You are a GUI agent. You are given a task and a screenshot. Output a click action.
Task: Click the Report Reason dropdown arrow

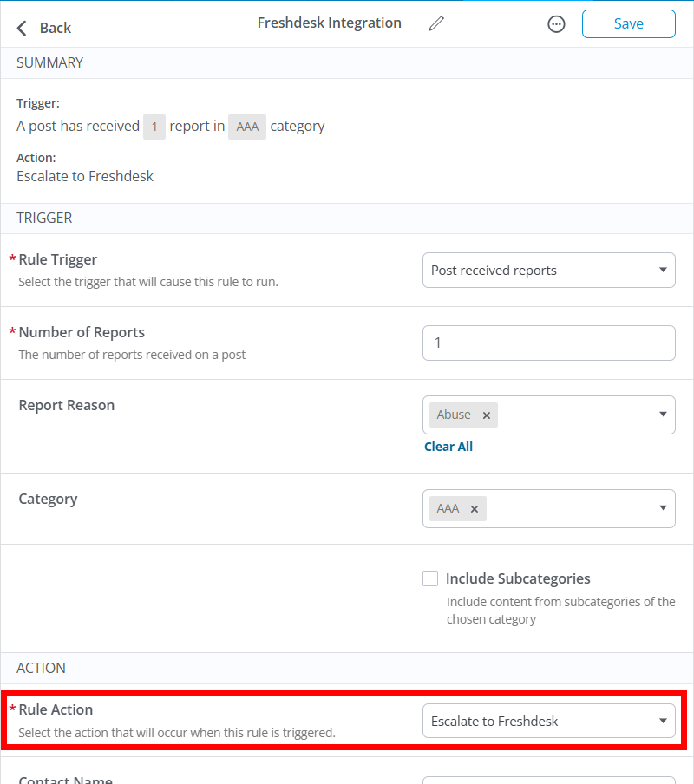coord(663,415)
